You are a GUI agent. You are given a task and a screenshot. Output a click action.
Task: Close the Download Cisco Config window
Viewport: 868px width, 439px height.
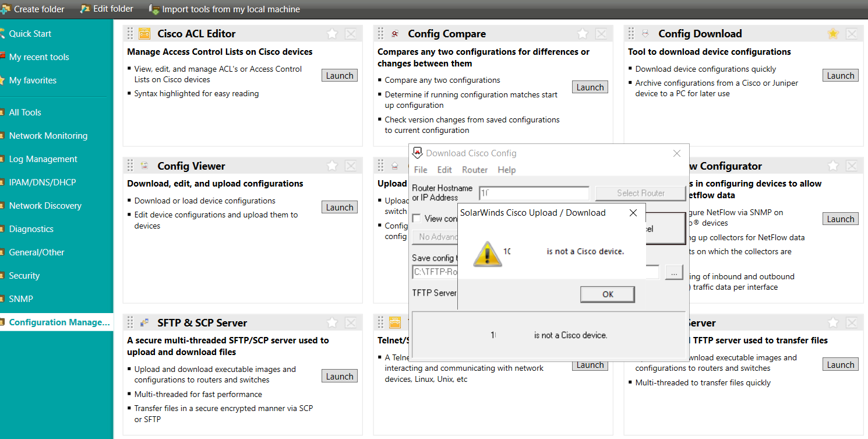click(676, 153)
